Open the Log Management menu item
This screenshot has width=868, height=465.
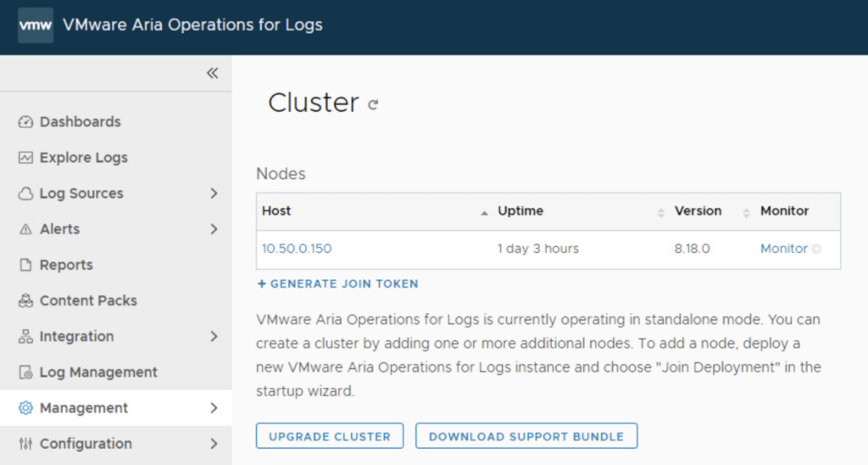pyautogui.click(x=98, y=373)
